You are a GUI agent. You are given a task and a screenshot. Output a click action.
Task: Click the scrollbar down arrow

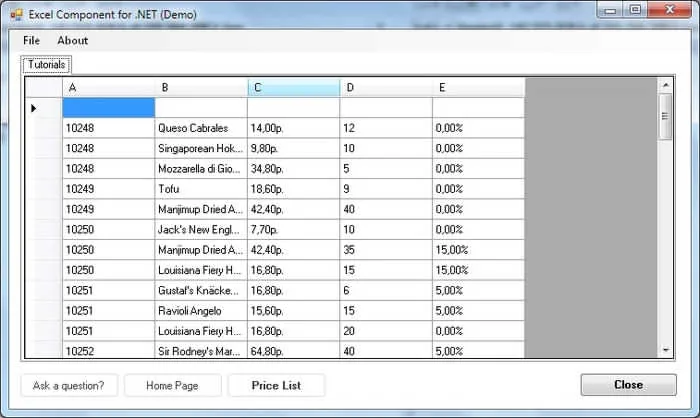pos(666,350)
